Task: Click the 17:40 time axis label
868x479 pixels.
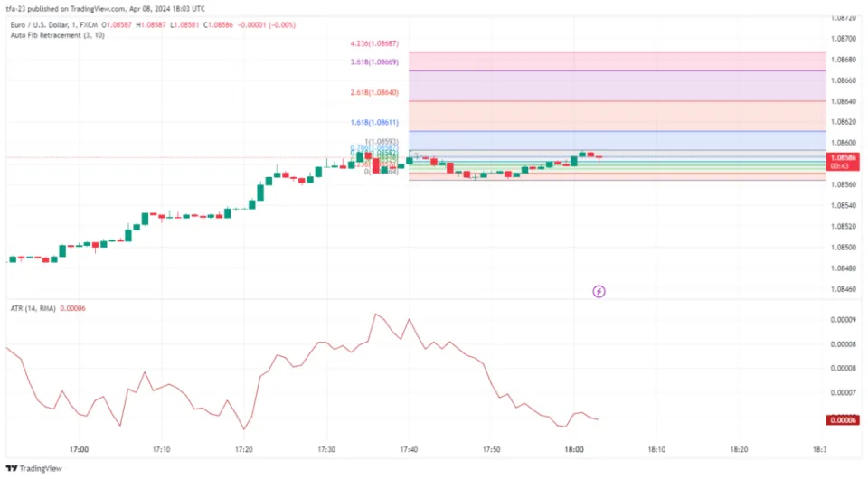Action: [409, 449]
